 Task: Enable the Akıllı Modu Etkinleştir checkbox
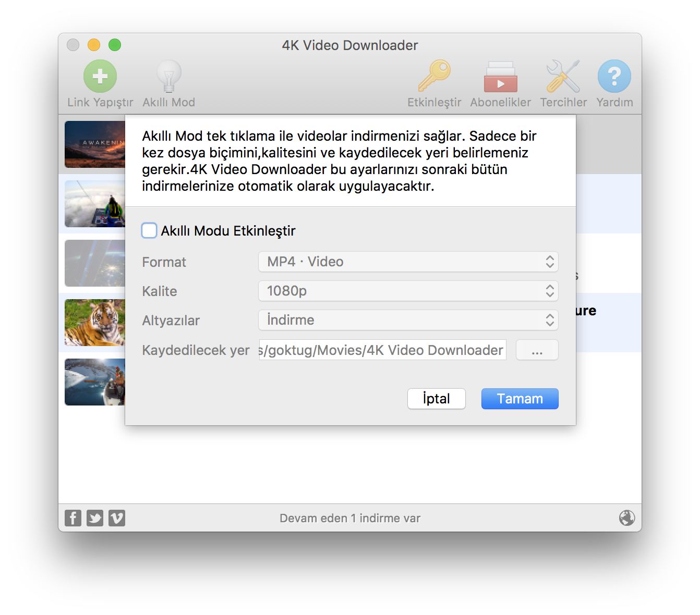click(149, 230)
